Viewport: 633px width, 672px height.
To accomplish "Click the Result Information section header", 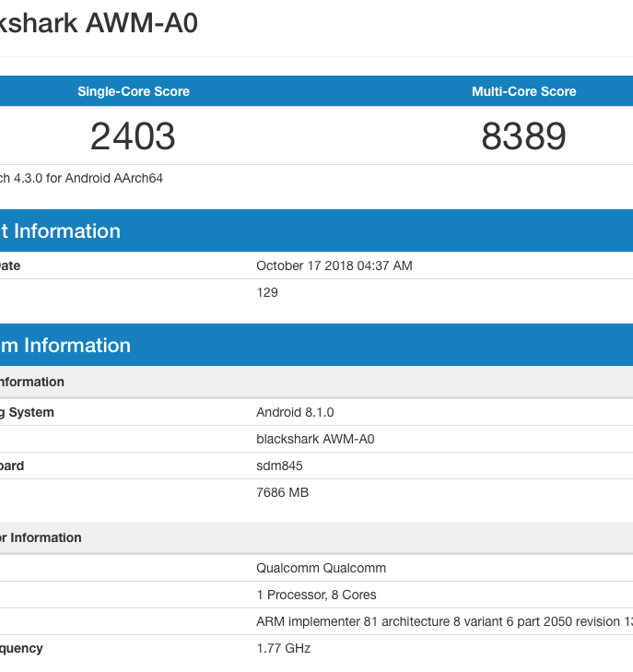I will pyautogui.click(x=60, y=230).
